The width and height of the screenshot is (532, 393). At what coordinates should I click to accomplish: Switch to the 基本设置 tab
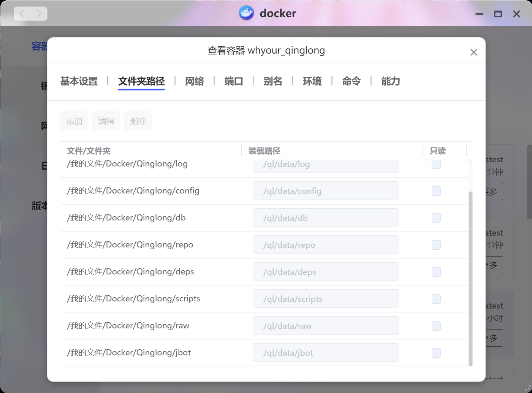pyautogui.click(x=79, y=81)
